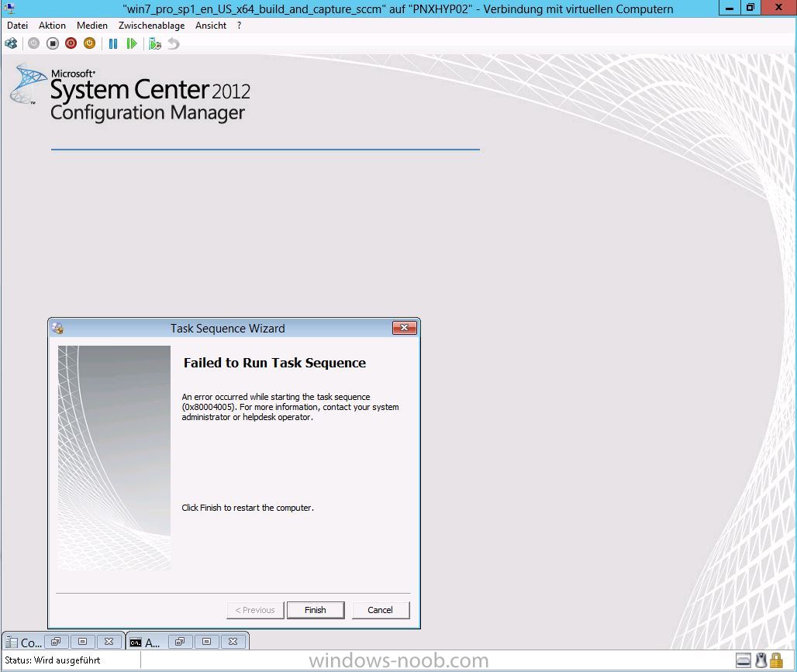The height and width of the screenshot is (672, 797).
Task: Restore down the VM connection window
Action: coord(750,8)
